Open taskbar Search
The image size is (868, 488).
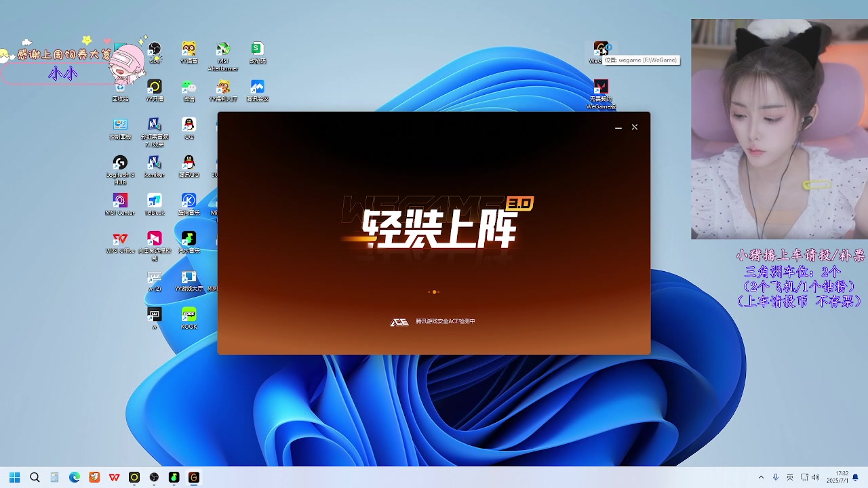[x=35, y=477]
